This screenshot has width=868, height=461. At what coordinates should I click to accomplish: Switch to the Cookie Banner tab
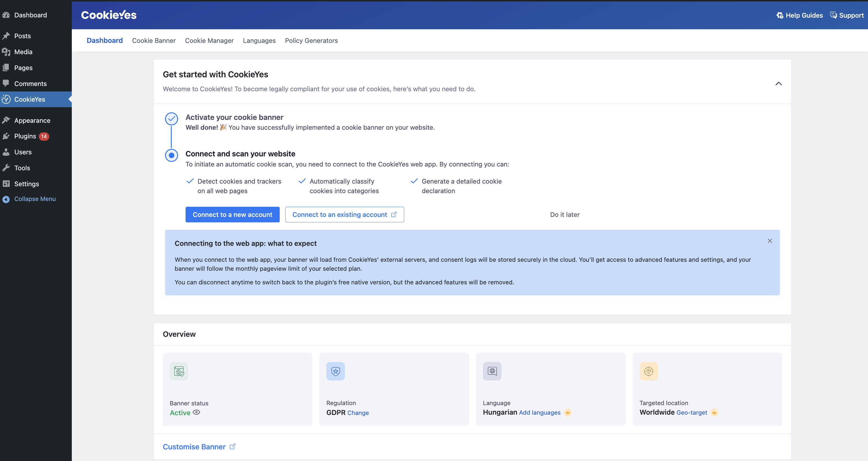coord(154,41)
